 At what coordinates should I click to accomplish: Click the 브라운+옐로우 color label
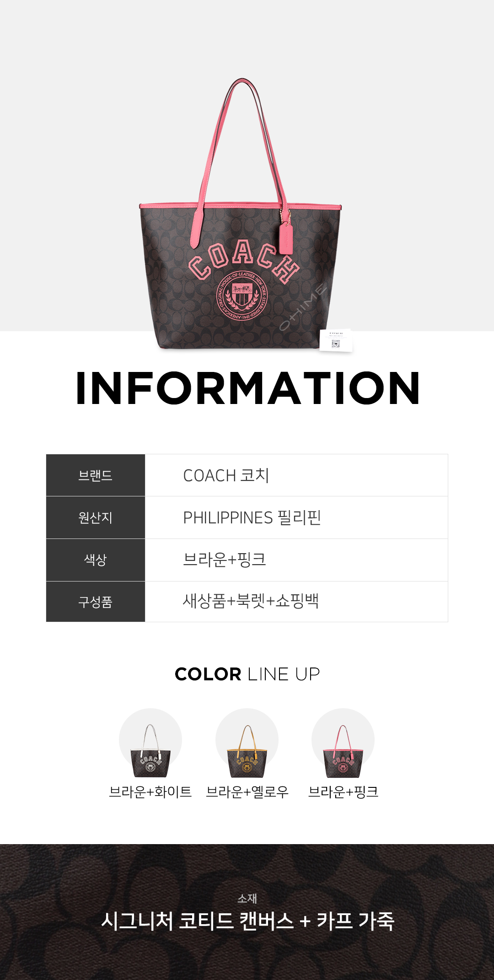coord(247,792)
